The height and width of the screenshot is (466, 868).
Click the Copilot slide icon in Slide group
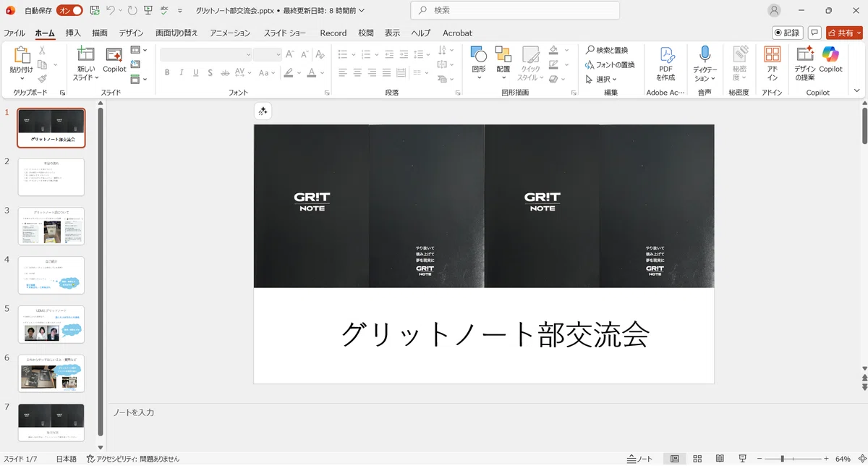[114, 55]
